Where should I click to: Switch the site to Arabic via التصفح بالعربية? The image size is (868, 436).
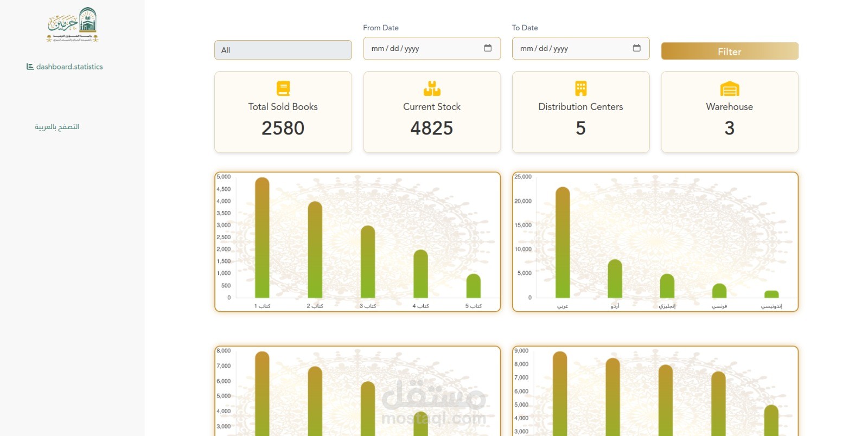[57, 127]
